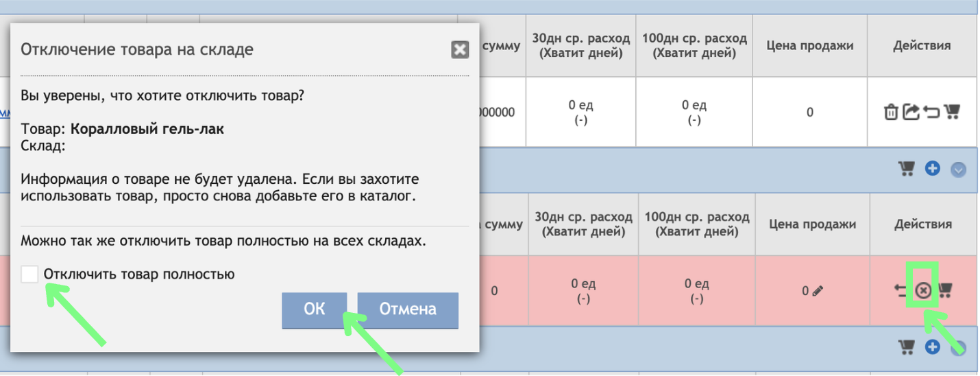Screen dimensions: 980x376
Task: Click the upper "Действия" column header
Action: tap(922, 46)
